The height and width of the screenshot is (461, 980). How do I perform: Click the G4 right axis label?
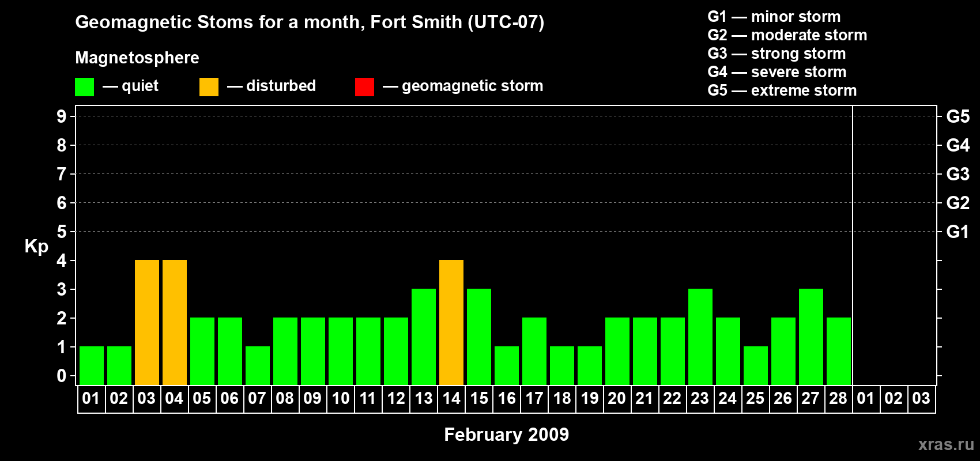(958, 145)
